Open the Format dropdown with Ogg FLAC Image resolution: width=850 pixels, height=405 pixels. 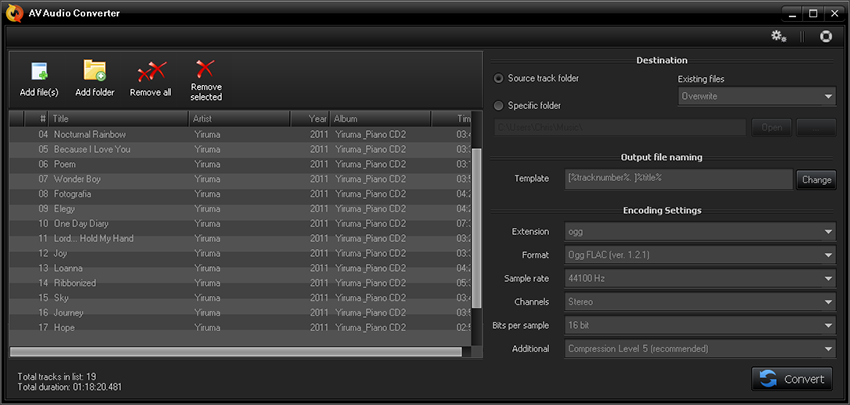(700, 255)
